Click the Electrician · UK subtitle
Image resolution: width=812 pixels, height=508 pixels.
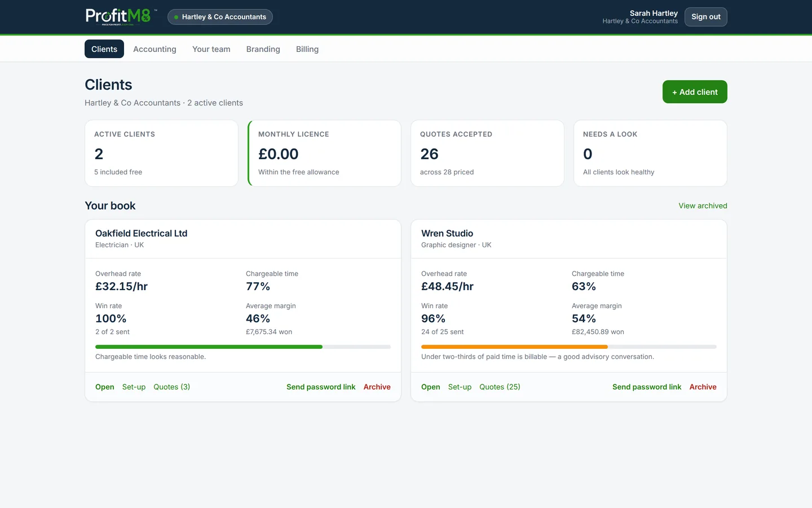coord(120,245)
